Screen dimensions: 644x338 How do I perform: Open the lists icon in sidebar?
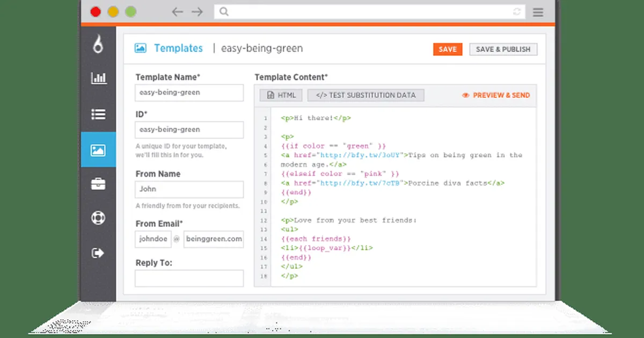click(98, 114)
